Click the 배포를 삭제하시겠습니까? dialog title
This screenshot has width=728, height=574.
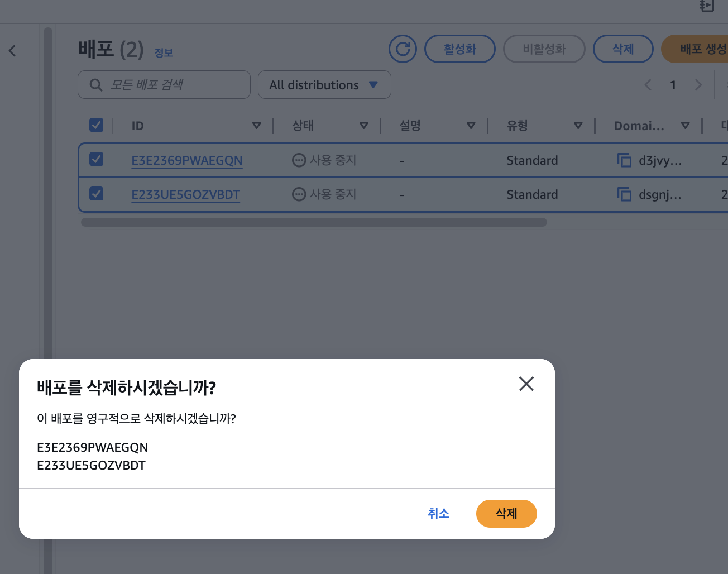[126, 388]
